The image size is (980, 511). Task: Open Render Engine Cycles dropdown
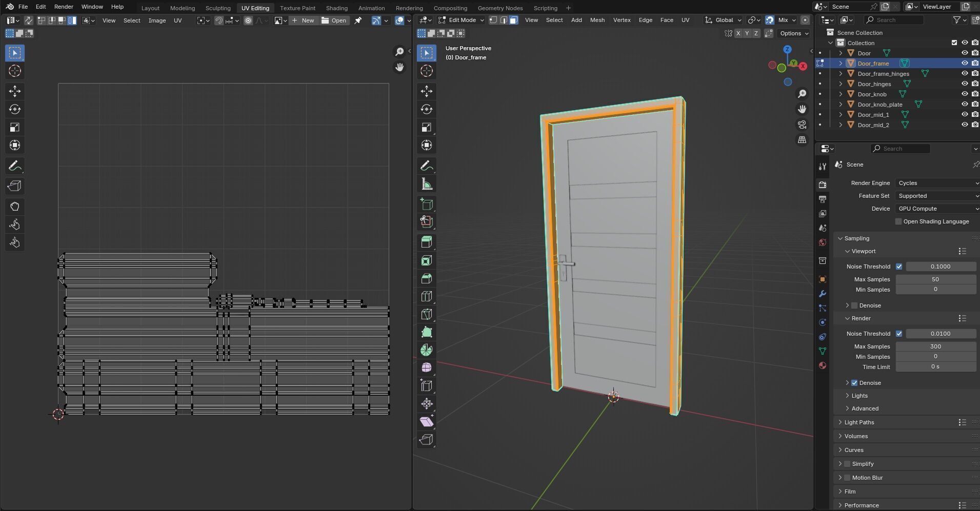coord(937,183)
